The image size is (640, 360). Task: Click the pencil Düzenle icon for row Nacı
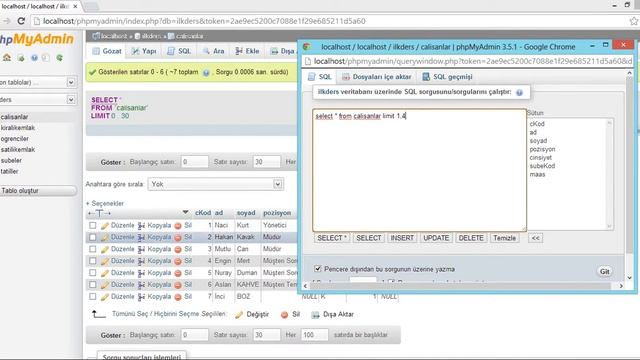point(105,226)
